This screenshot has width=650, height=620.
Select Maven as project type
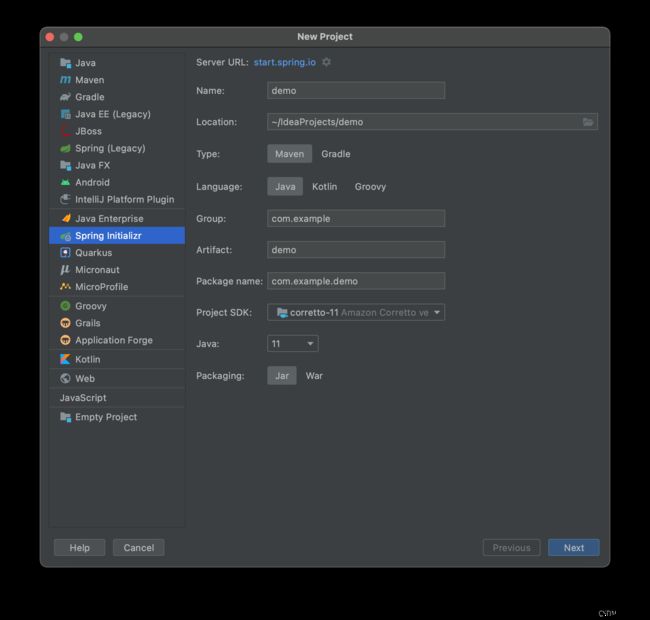289,154
